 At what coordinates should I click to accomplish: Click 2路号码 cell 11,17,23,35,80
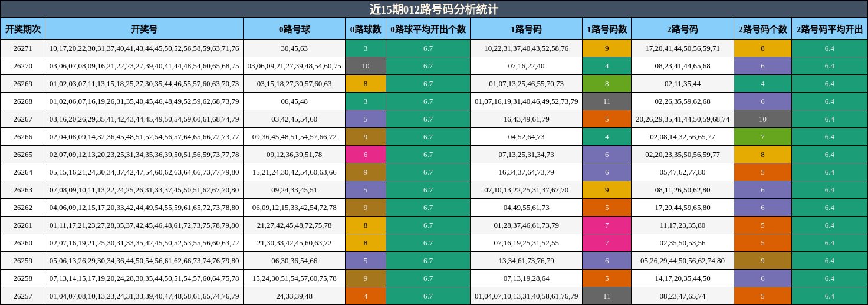pos(683,225)
